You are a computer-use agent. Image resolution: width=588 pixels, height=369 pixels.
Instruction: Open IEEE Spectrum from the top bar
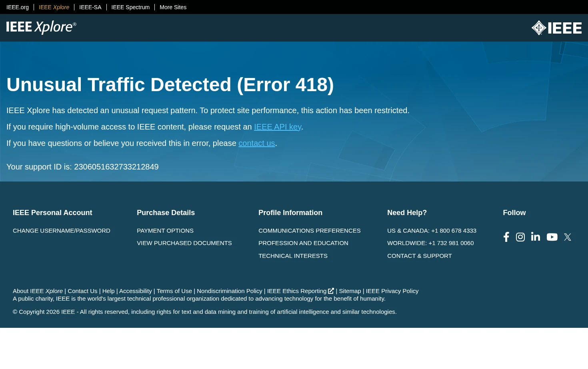click(130, 7)
